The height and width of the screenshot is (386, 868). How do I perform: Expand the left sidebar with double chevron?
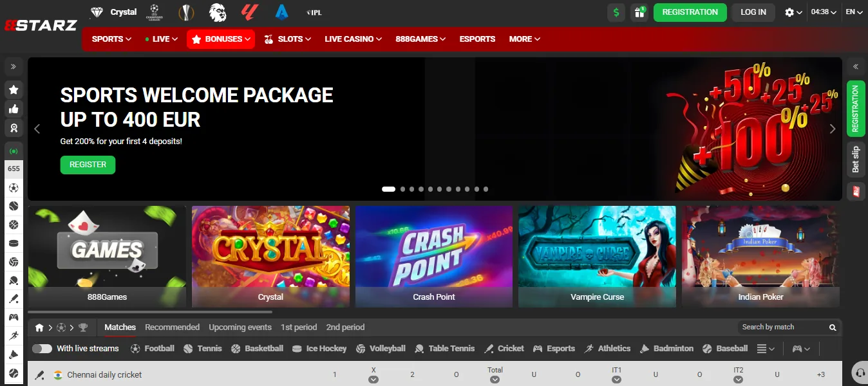[x=14, y=66]
